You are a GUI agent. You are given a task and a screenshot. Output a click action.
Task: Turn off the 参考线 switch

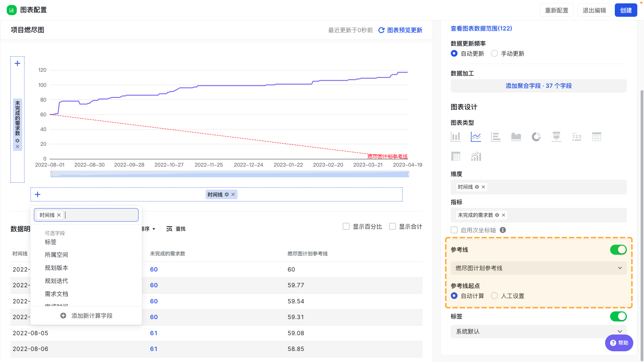point(618,250)
